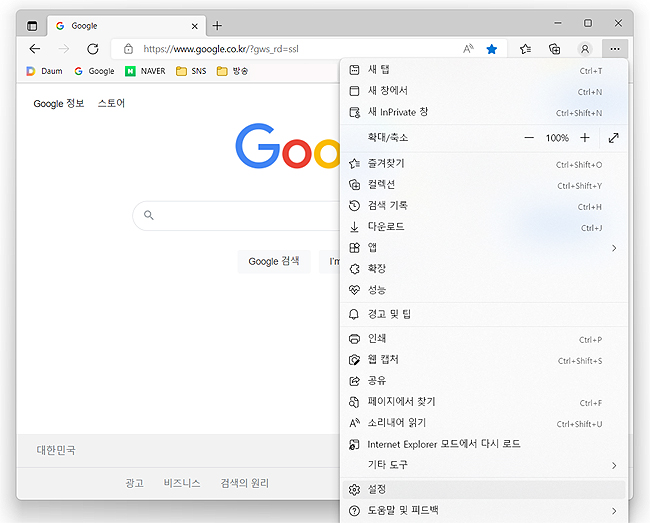Select the Google tab
650x523 pixels.
click(x=126, y=26)
